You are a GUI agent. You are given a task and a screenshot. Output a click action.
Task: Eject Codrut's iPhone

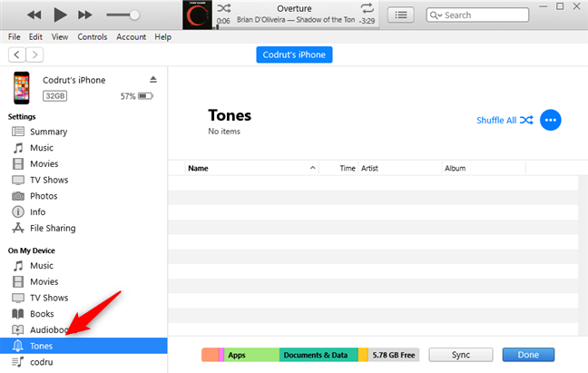point(153,80)
